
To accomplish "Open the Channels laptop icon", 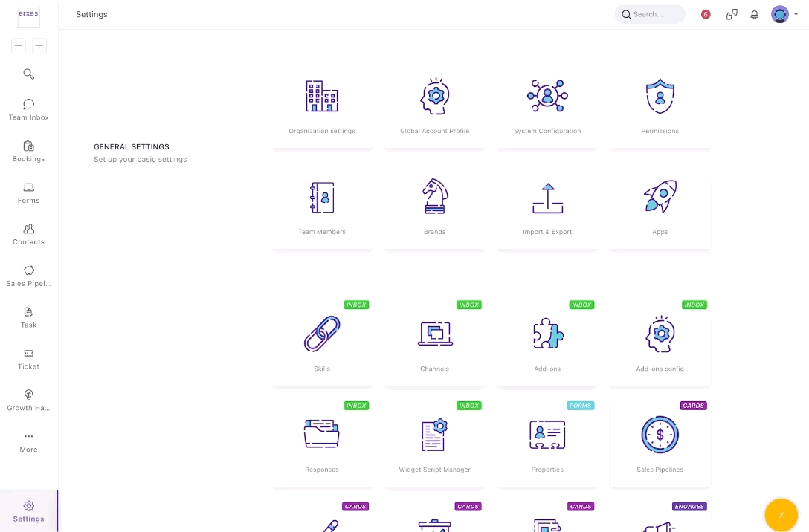I will [435, 334].
